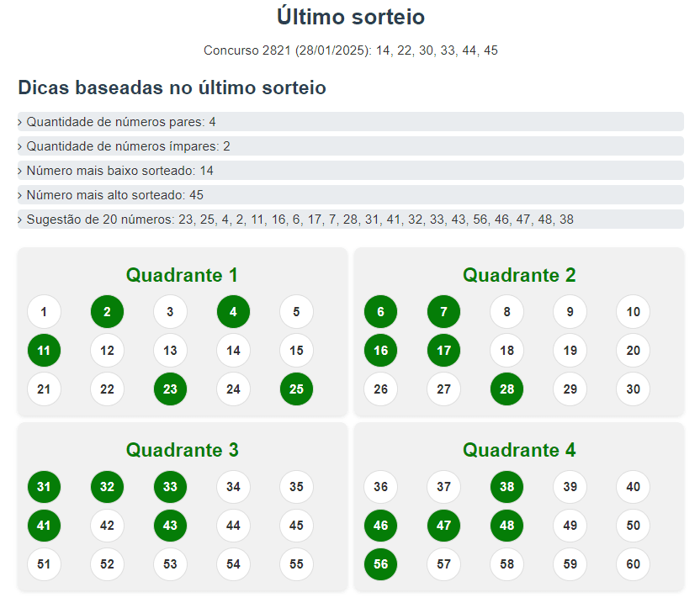
Task: Select number 45 ball
Action: 296,526
